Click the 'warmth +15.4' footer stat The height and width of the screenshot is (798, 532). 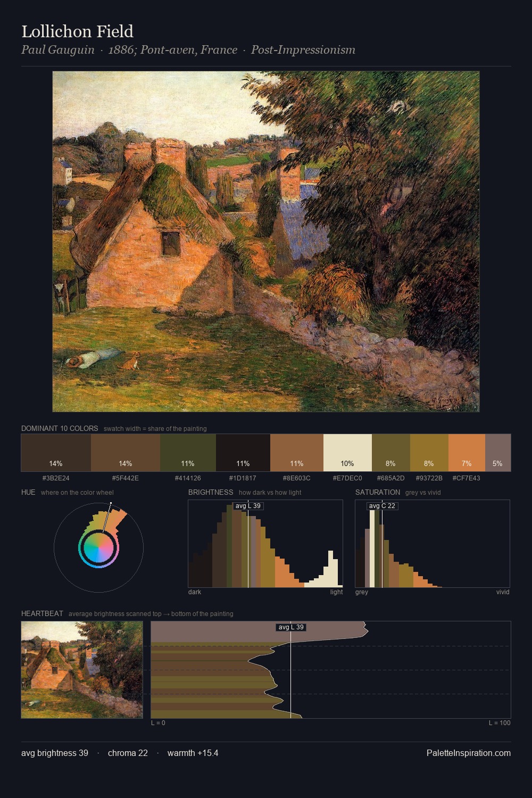click(x=193, y=753)
